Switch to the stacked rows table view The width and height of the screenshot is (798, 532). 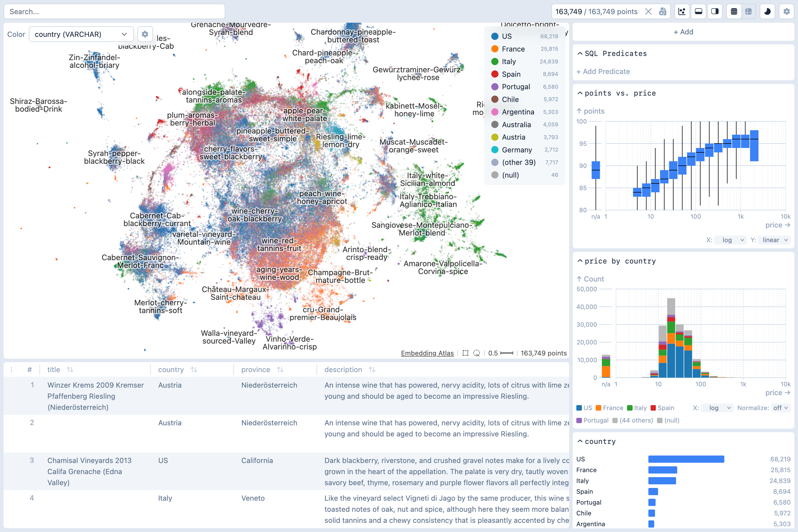[x=733, y=11]
